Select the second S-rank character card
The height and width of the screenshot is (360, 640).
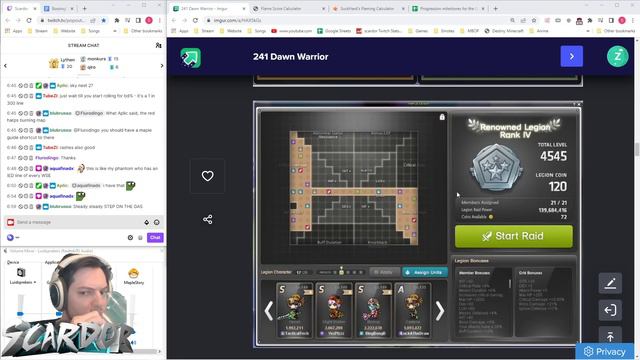333,310
